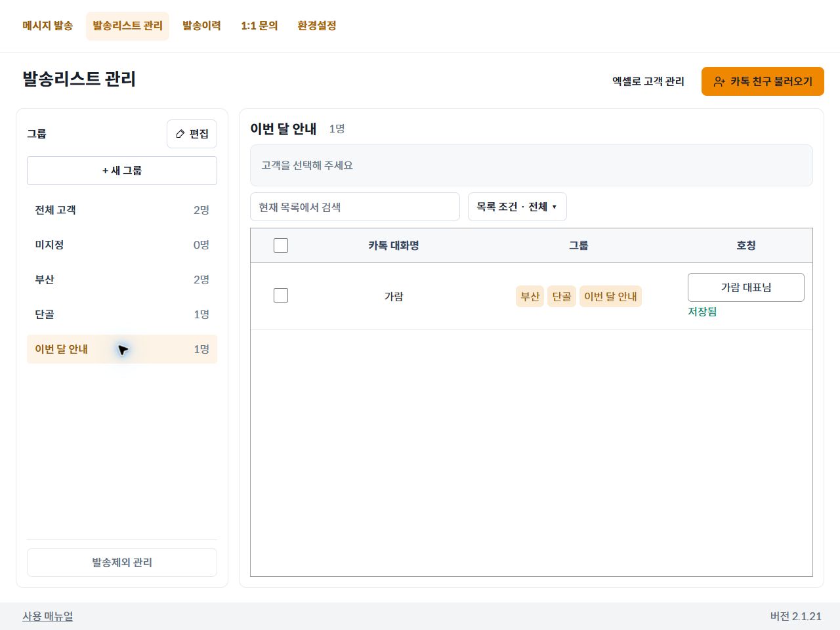Click the 이번 달 안내 tag on 가람 row
840x630 pixels.
coord(610,297)
